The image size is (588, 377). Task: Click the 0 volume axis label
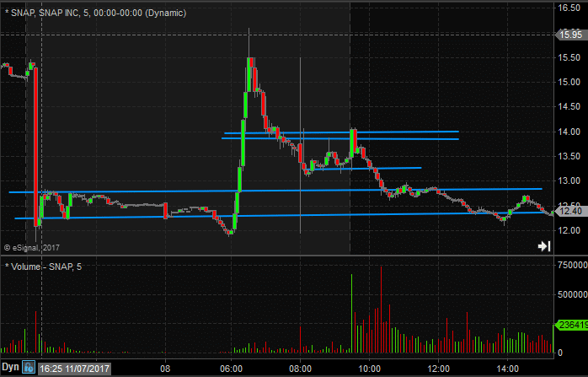pyautogui.click(x=560, y=353)
